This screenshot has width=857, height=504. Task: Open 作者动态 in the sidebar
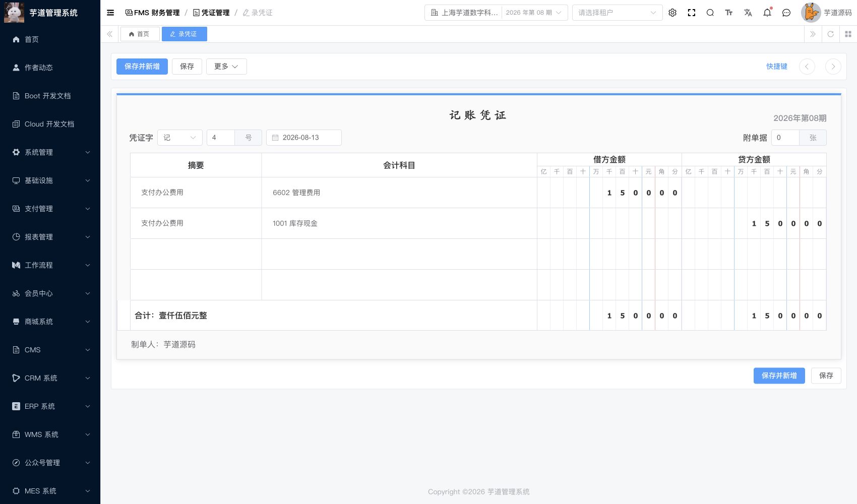[50, 68]
